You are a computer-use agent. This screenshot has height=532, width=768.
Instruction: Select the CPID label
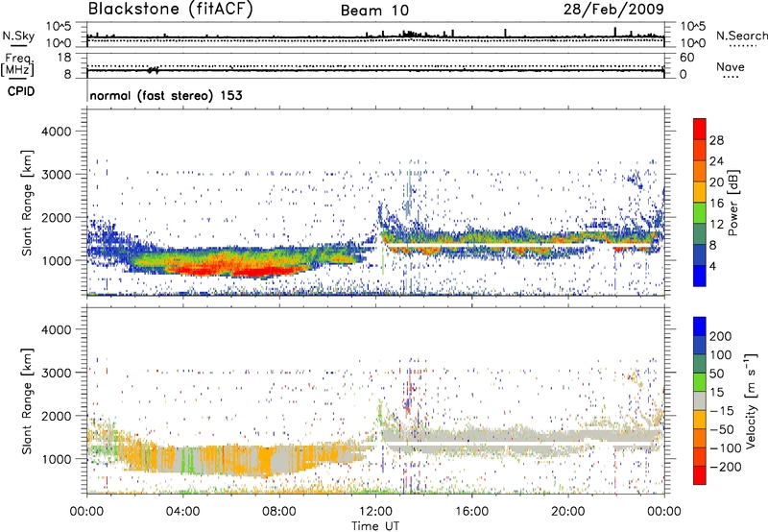[21, 91]
